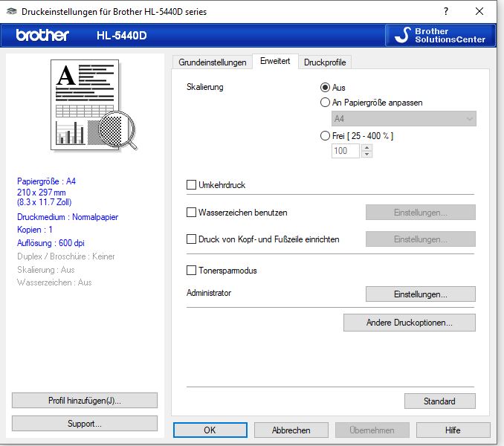Switch to the Grundeinstellungen tab
This screenshot has height=446, width=504.
(213, 62)
